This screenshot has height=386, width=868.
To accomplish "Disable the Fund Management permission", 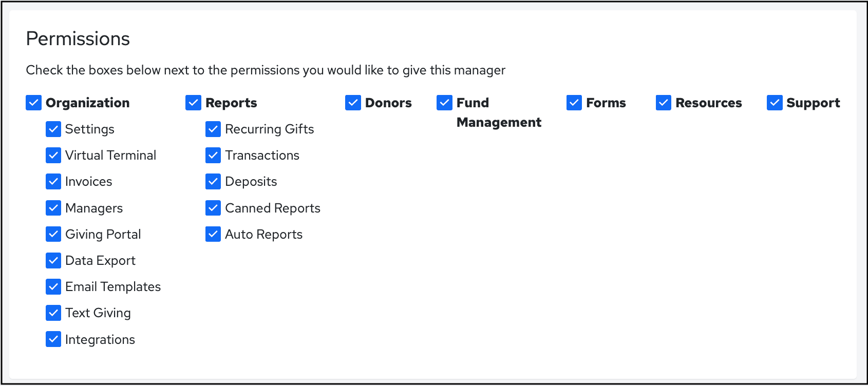I will click(x=444, y=103).
